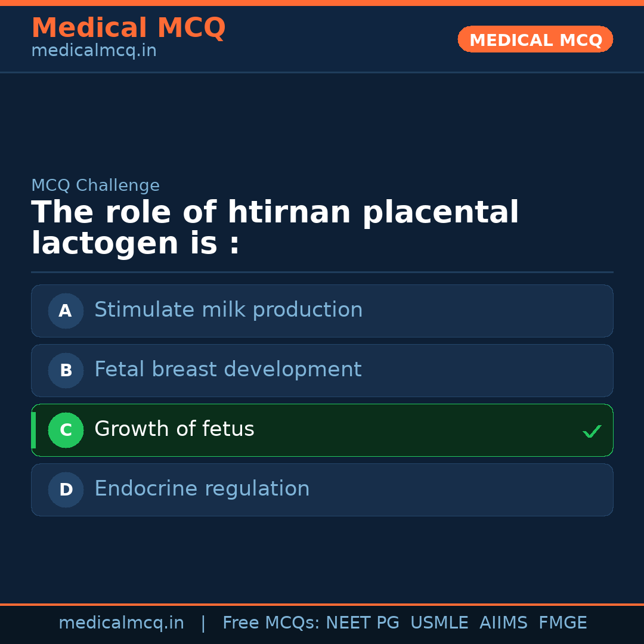Click the "MCQ Challenge" label above the question
Image resolution: width=644 pixels, height=644 pixels.
pyautogui.click(x=95, y=185)
